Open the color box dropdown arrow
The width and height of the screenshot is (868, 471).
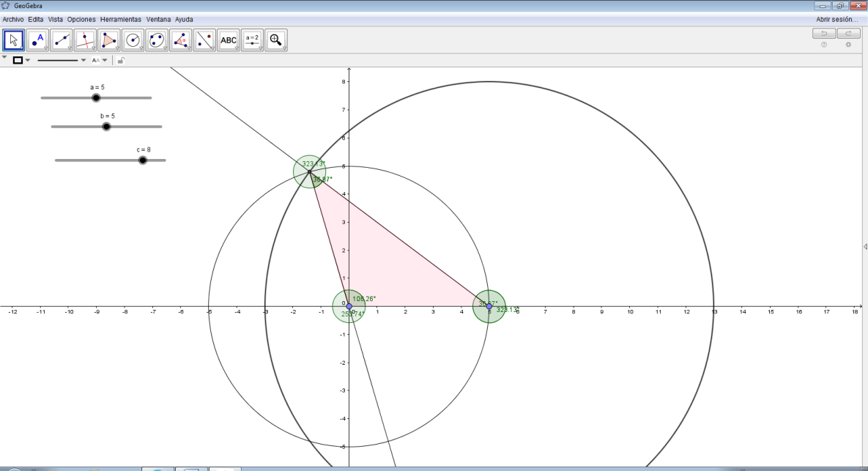pyautogui.click(x=28, y=60)
